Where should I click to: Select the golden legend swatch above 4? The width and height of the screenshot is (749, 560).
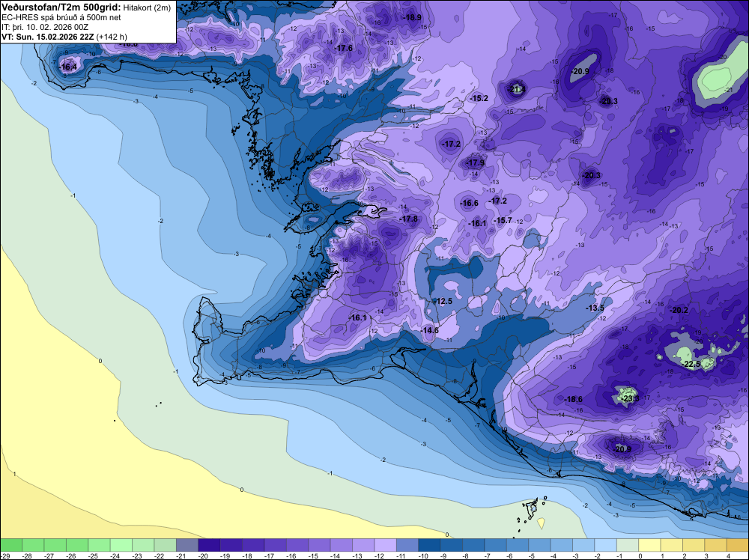738,545
